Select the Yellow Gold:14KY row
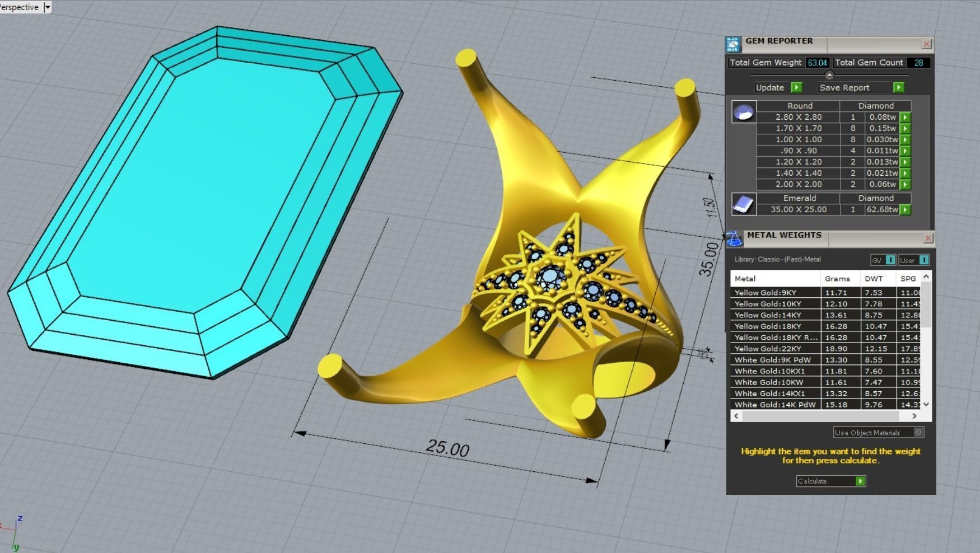Viewport: 980px width, 553px height. coord(825,315)
